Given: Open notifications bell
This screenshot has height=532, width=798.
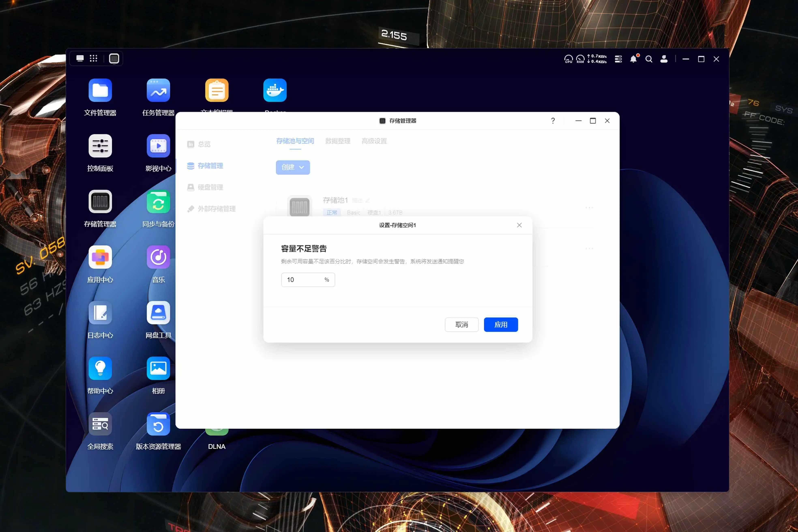Looking at the screenshot, I should pos(633,59).
